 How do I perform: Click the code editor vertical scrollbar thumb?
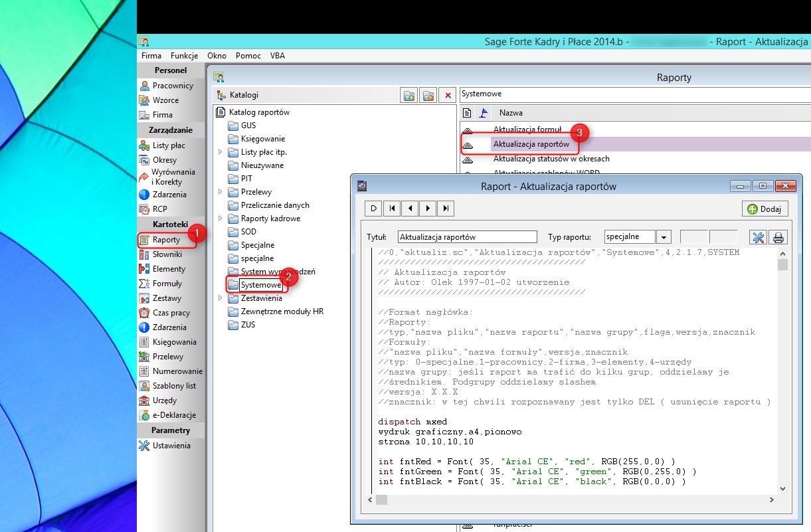click(782, 264)
